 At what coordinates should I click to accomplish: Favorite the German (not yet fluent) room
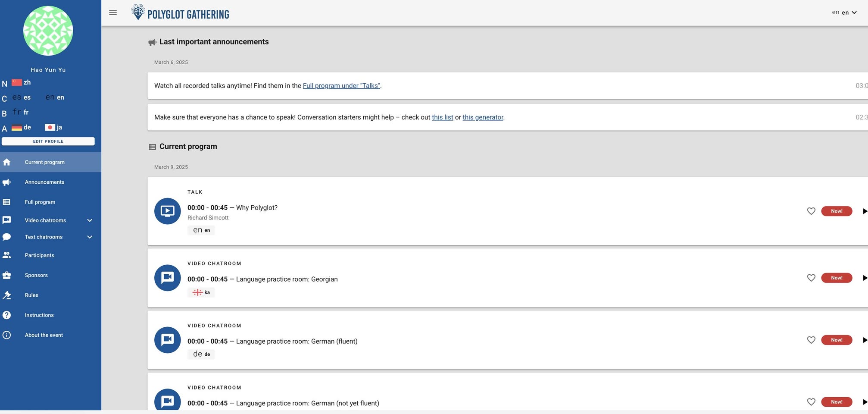[811, 402]
